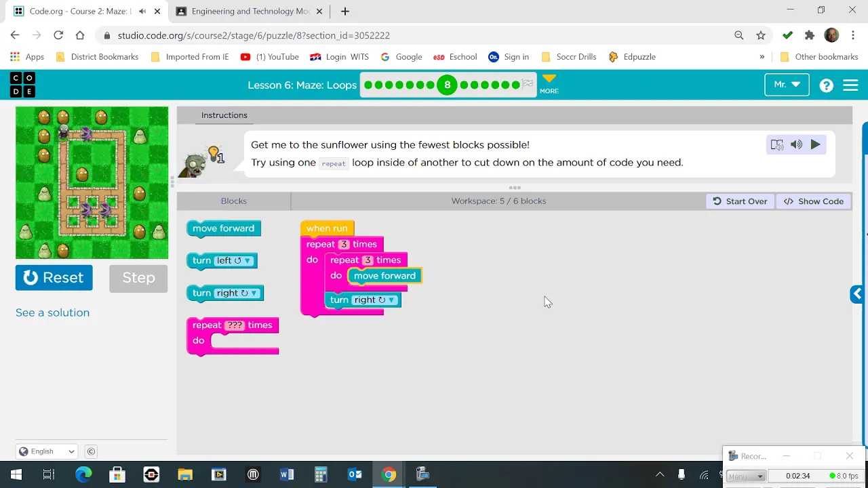Open File Explorer from the taskbar
Image resolution: width=868 pixels, height=488 pixels.
[185, 474]
